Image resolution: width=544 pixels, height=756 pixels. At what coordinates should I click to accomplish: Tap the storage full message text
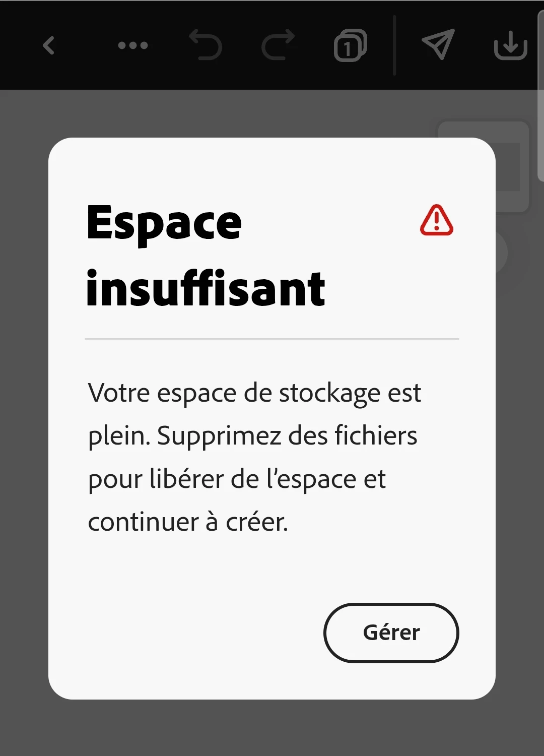click(254, 457)
